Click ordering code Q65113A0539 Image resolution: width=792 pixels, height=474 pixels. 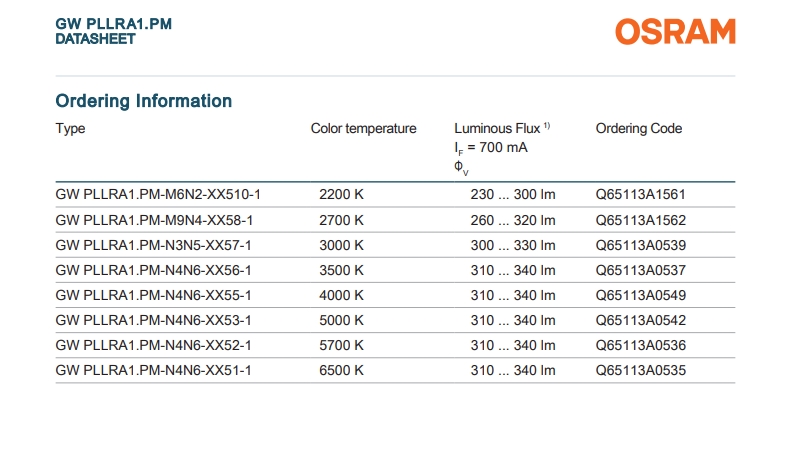pyautogui.click(x=640, y=245)
